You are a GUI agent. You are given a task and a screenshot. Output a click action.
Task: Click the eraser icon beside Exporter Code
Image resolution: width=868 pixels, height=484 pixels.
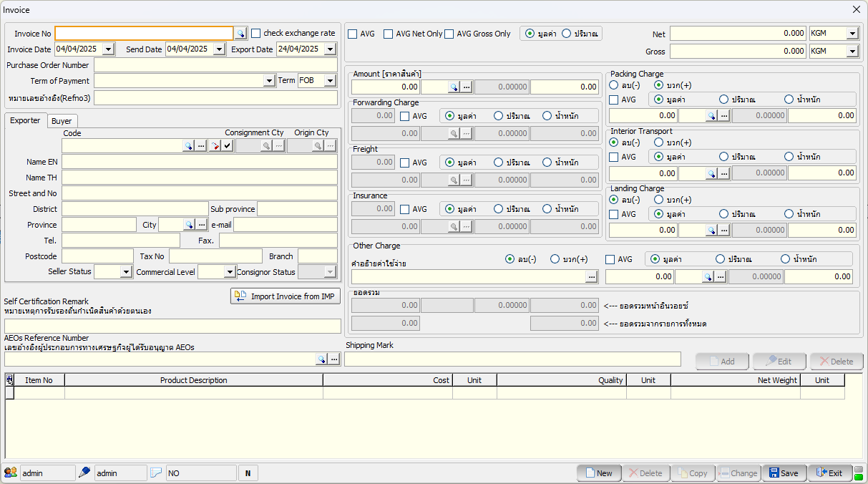[x=214, y=146]
